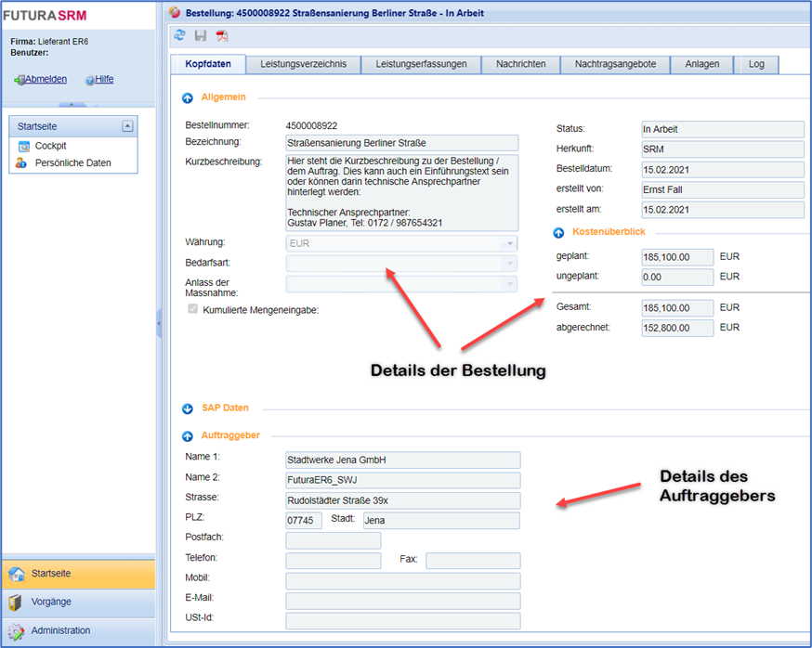
Task: Open the Administration navigation section
Action: coord(60,630)
